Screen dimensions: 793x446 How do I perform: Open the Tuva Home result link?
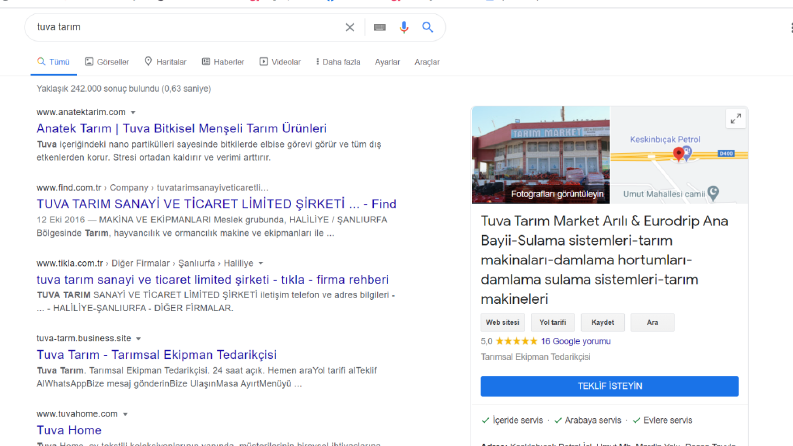[69, 430]
